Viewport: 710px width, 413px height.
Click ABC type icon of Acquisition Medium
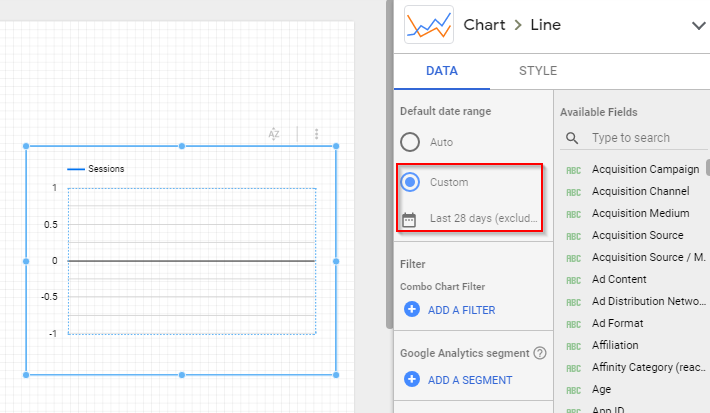click(x=574, y=214)
